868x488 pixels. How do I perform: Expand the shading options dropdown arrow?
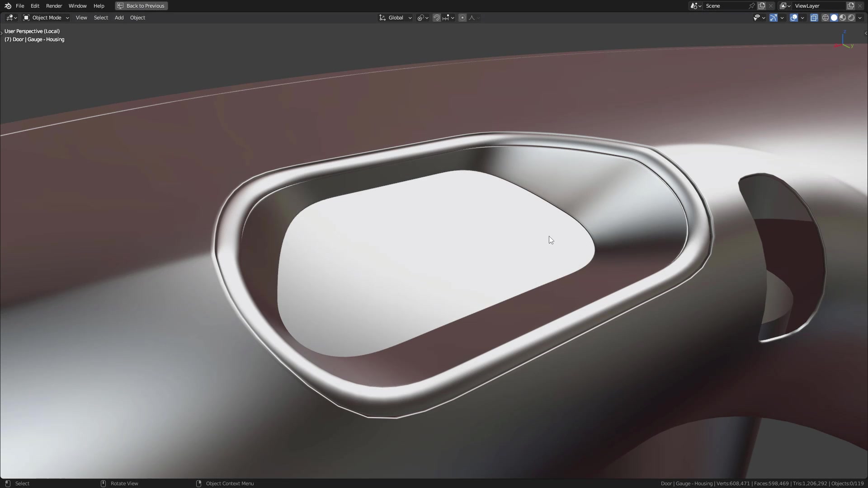pyautogui.click(x=860, y=18)
